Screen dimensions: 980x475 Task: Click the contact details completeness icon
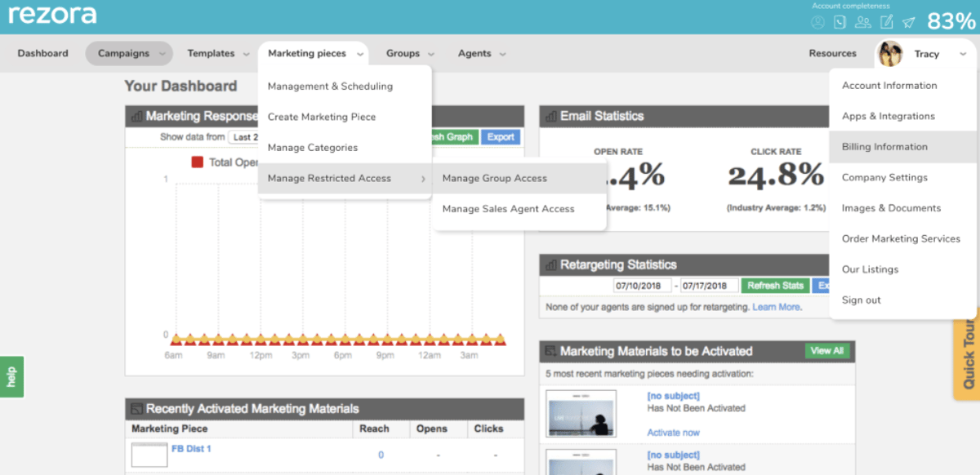click(839, 21)
